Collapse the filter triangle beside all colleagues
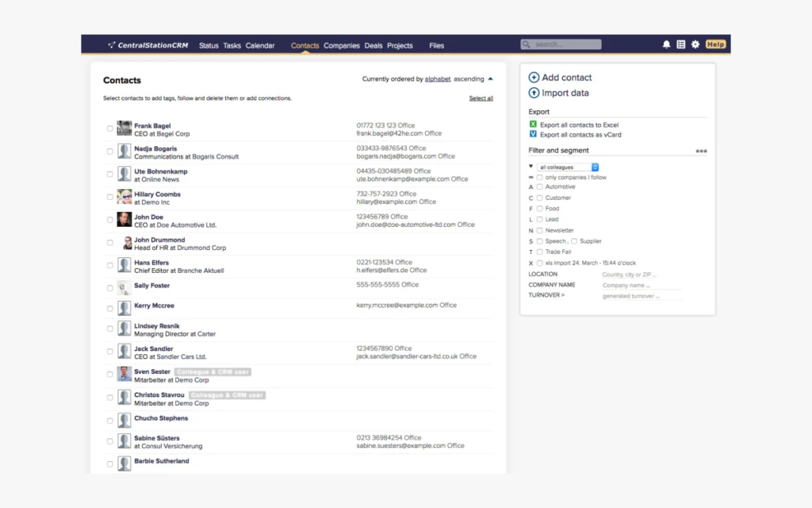Image resolution: width=812 pixels, height=508 pixels. point(530,167)
